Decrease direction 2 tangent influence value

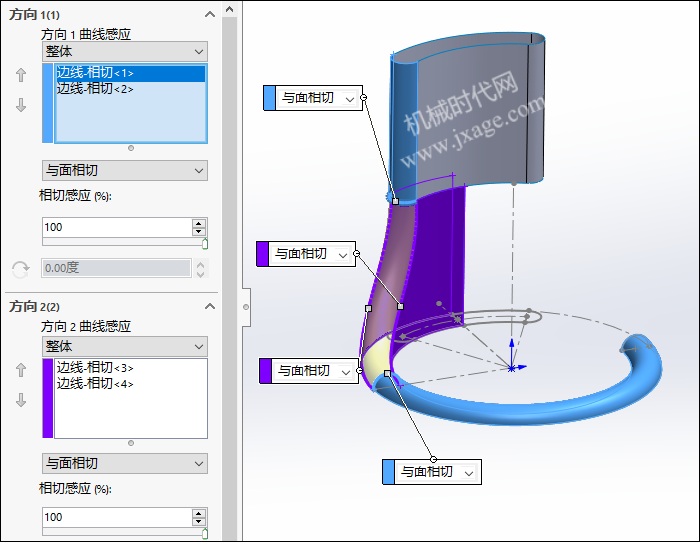pyautogui.click(x=199, y=521)
